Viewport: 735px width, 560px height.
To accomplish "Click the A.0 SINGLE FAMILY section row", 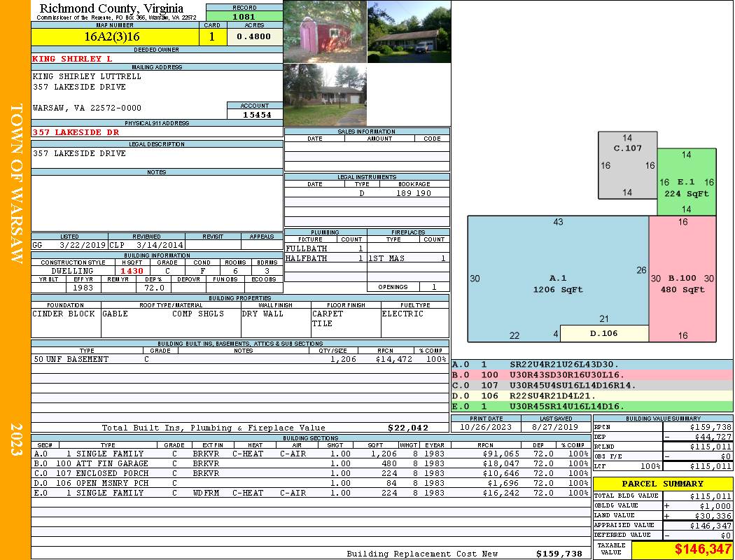I will pyautogui.click(x=311, y=454).
